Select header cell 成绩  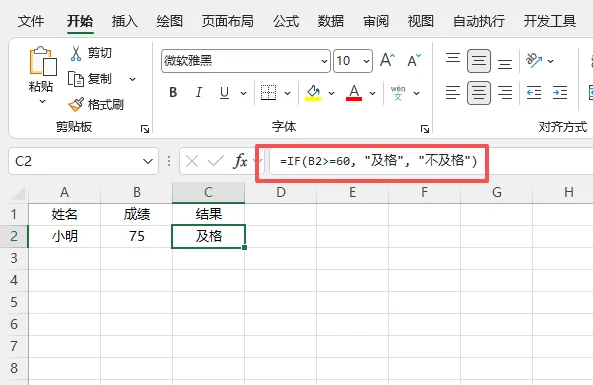click(137, 214)
